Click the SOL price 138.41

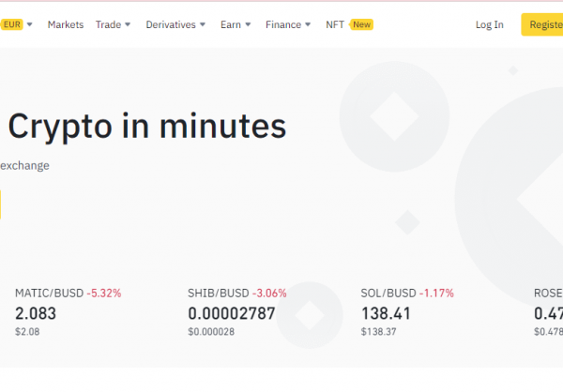point(386,313)
